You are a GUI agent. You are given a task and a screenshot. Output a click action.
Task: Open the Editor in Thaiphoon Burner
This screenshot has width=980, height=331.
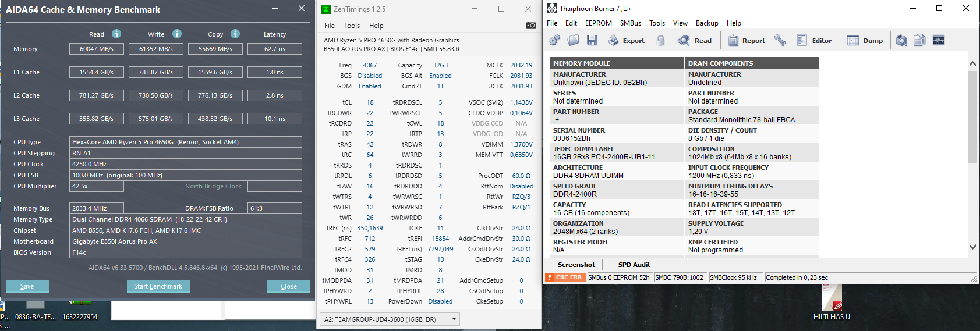pos(814,40)
